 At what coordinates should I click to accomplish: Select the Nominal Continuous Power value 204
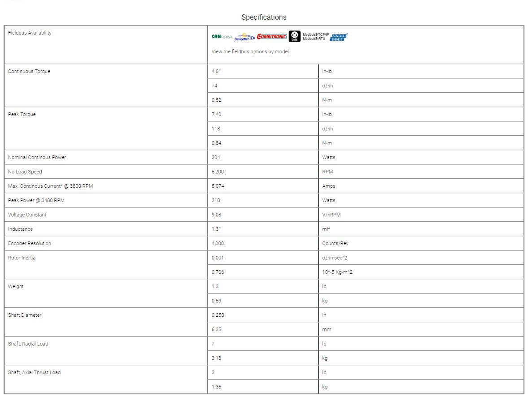[216, 157]
